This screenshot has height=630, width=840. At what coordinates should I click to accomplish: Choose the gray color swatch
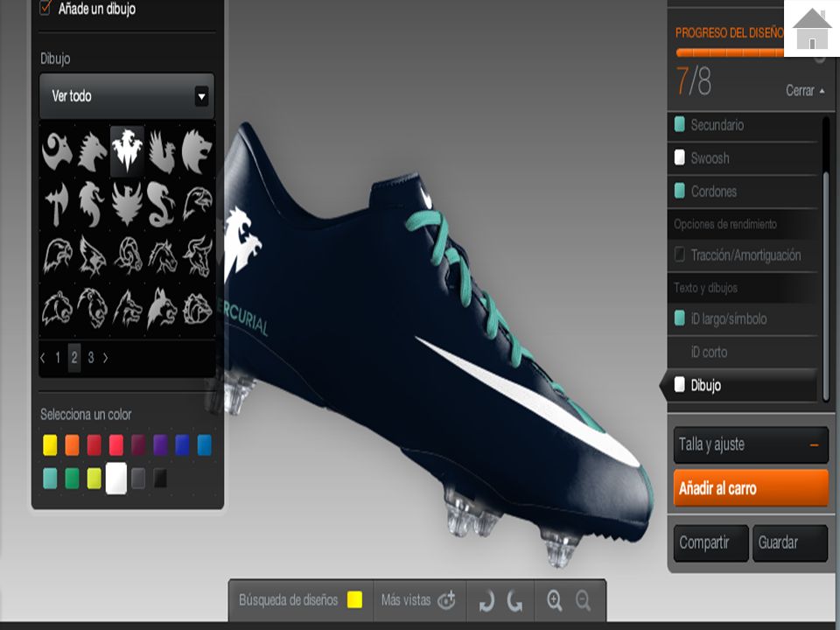coord(138,479)
